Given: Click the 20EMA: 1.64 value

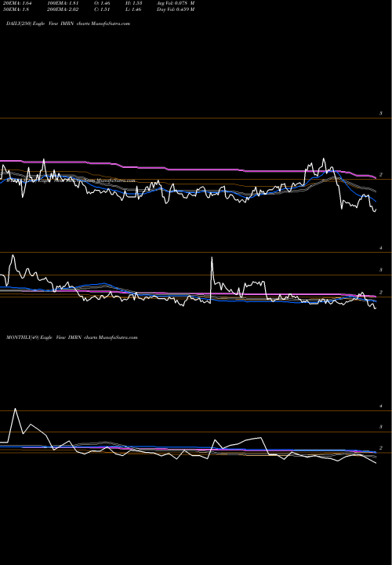Looking at the screenshot, I should point(17,3).
